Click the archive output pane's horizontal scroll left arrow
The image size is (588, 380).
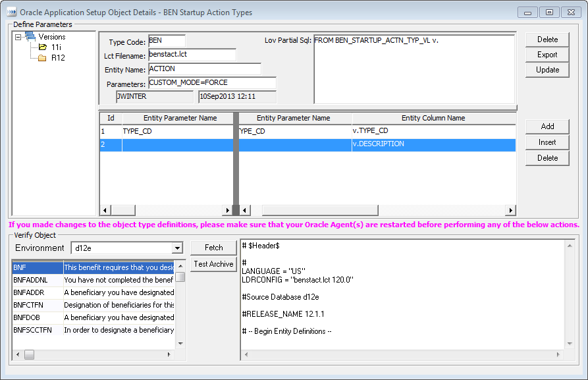coord(246,354)
